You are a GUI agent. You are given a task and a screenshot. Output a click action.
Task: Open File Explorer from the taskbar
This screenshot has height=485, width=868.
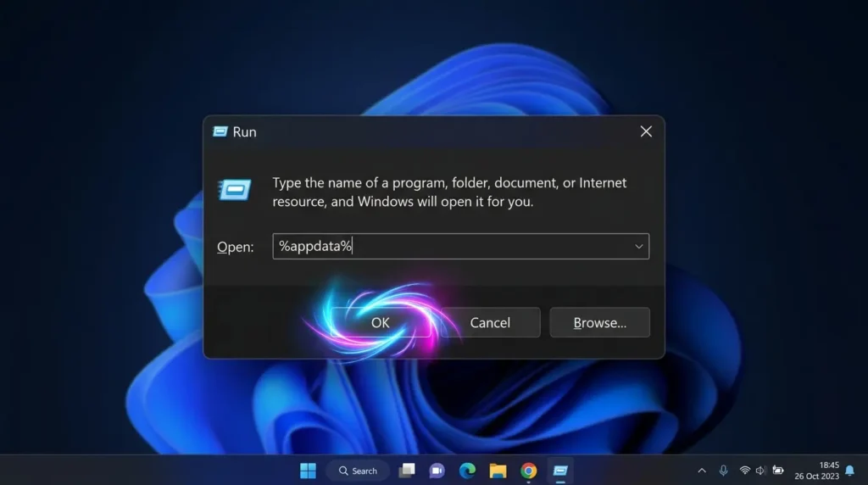[498, 471]
